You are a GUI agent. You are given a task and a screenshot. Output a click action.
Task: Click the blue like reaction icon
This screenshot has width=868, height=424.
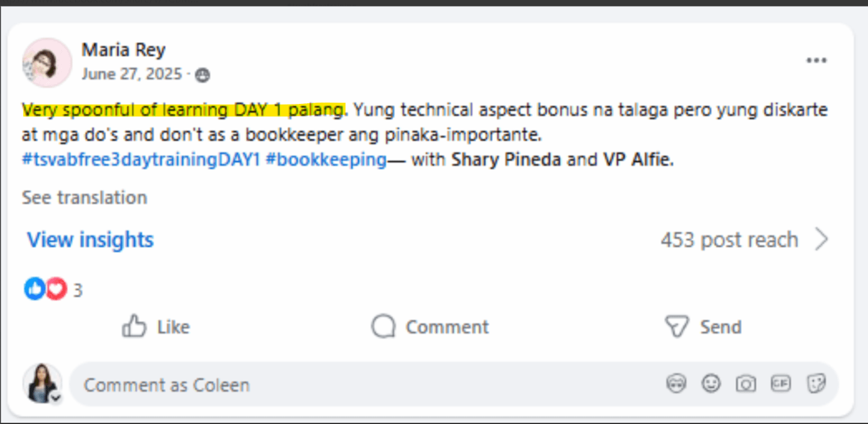(x=35, y=289)
